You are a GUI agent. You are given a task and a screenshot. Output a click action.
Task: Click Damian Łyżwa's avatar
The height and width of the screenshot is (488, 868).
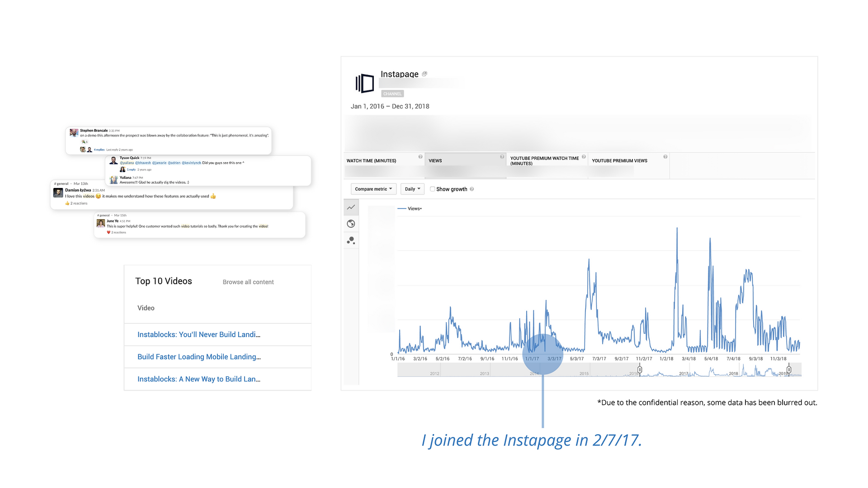[58, 193]
